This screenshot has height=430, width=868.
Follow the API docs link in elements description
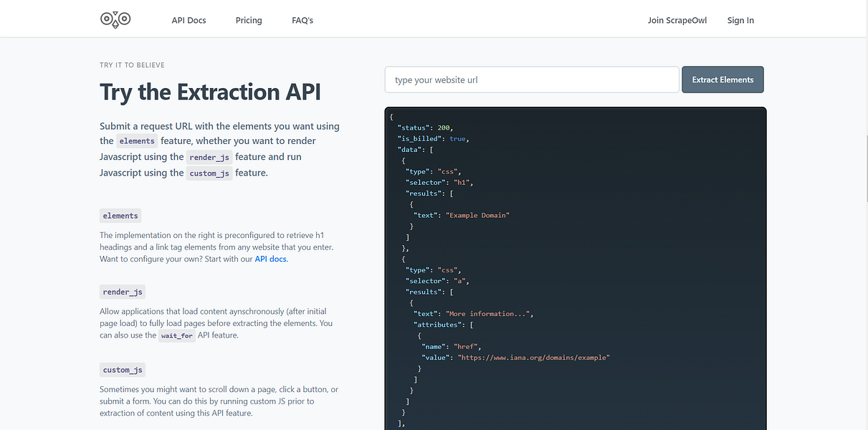click(271, 259)
